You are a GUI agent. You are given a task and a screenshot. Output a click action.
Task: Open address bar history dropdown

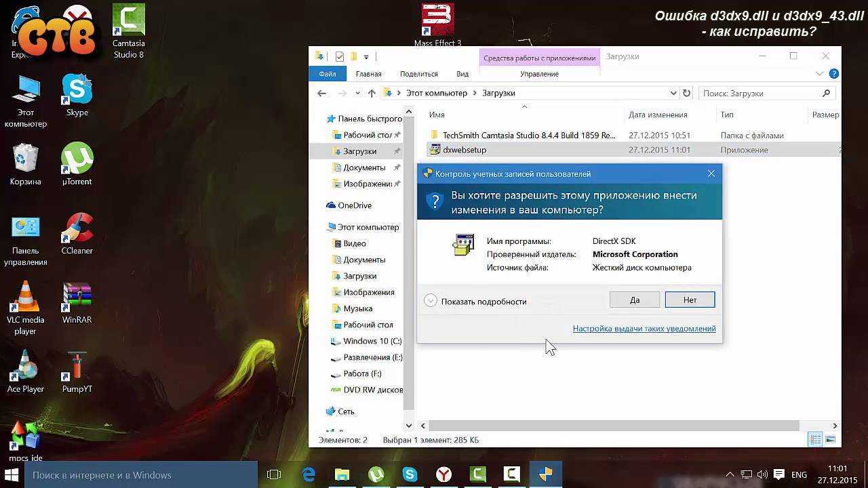pyautogui.click(x=673, y=93)
